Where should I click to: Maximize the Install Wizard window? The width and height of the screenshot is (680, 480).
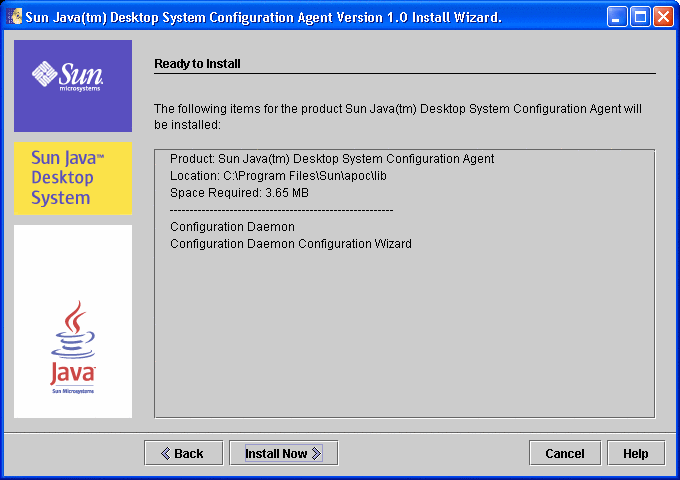[x=640, y=17]
